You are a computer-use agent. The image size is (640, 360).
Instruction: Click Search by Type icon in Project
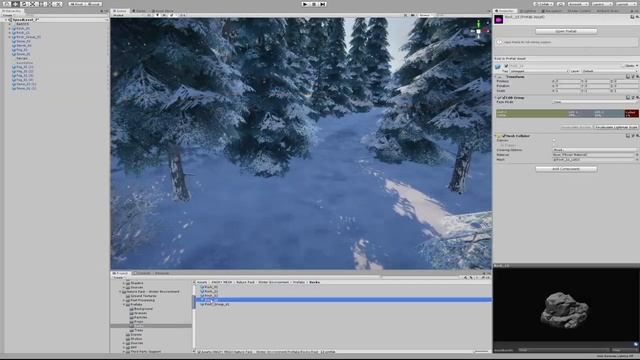465,278
